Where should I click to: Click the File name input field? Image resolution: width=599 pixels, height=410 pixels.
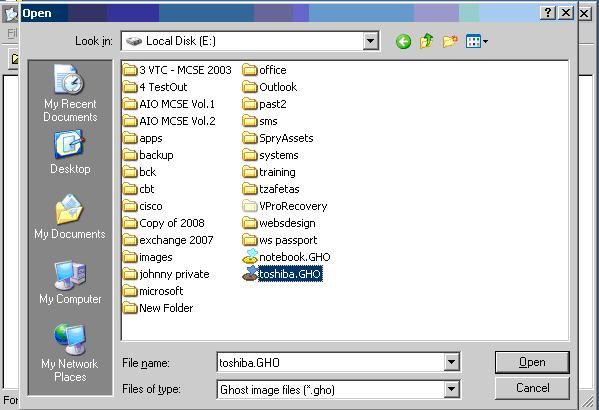(331, 362)
